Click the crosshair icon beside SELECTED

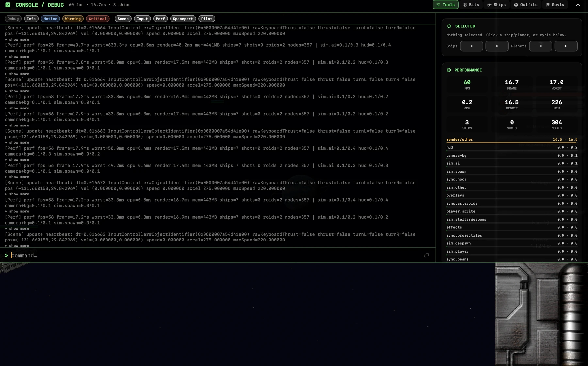[x=449, y=26]
